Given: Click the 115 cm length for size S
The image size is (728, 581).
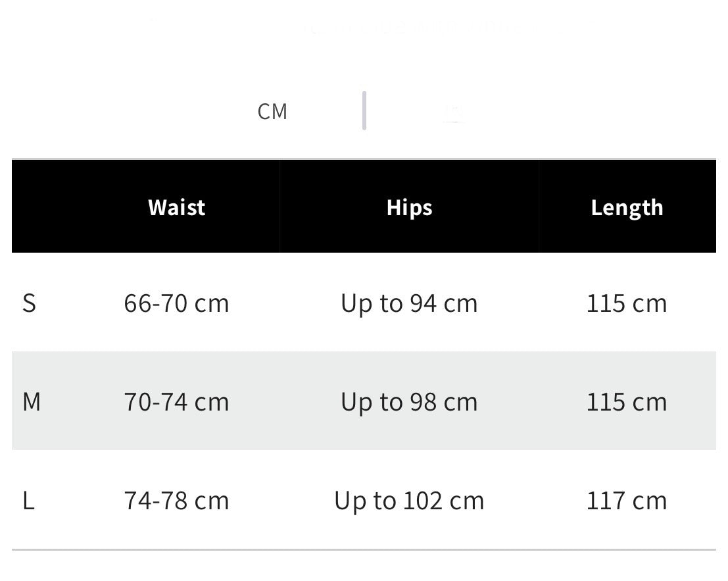Looking at the screenshot, I should [627, 303].
